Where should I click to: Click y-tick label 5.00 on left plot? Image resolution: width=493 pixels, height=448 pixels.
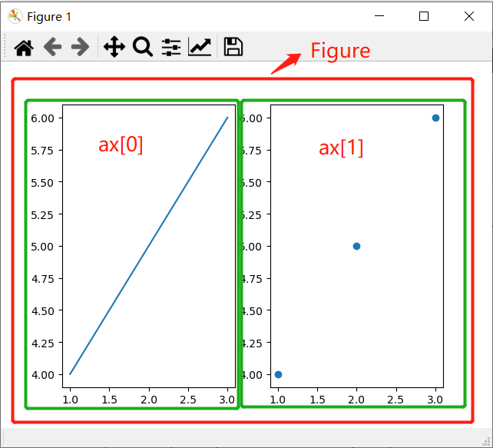(x=42, y=247)
